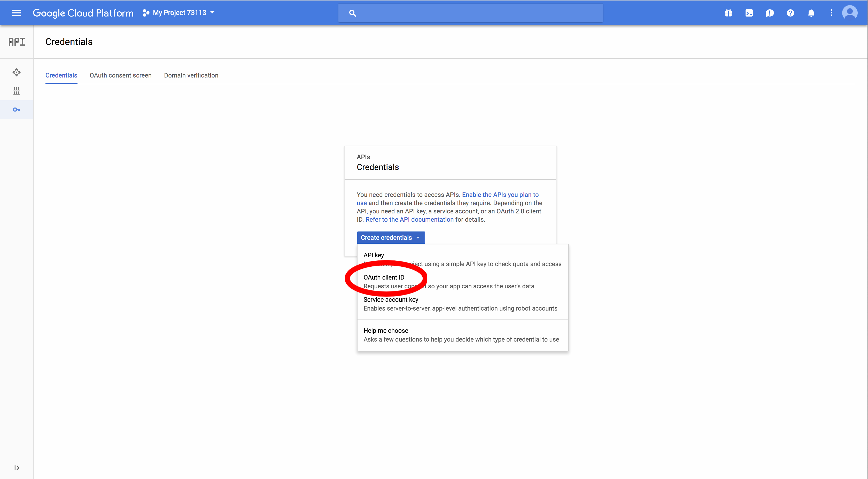Select OAuth client ID from the menu

[x=384, y=277]
